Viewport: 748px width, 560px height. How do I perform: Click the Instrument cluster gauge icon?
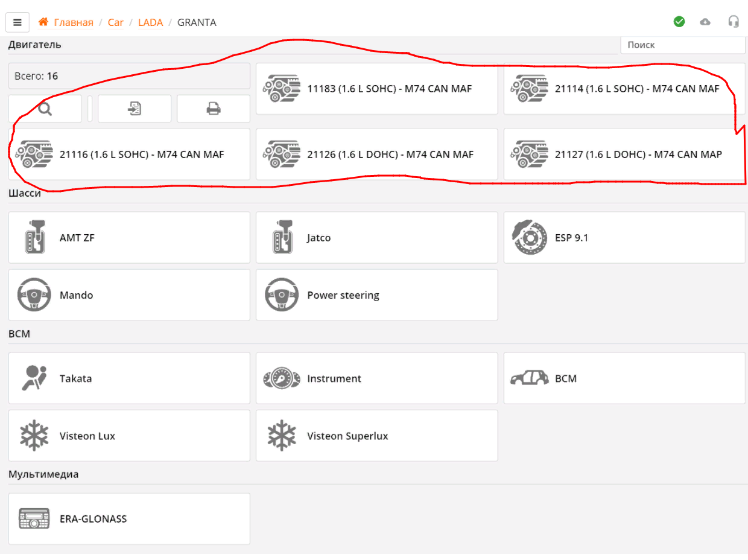282,378
